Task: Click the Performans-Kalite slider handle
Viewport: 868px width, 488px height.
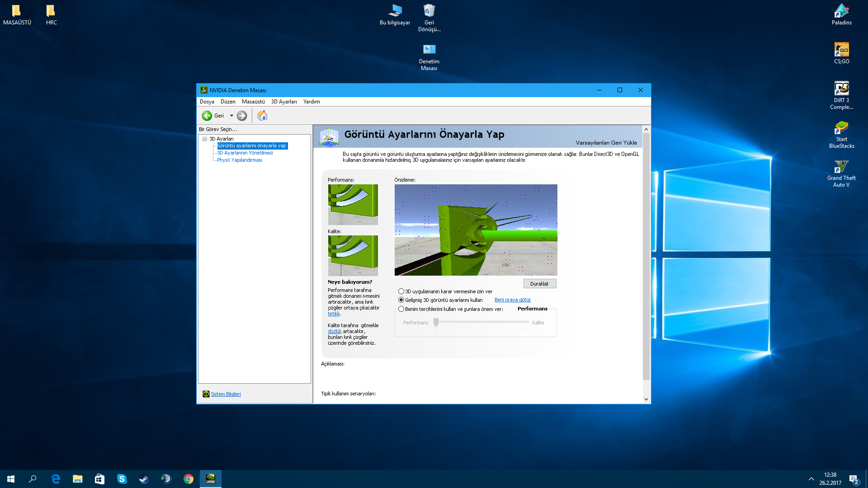Action: point(436,322)
